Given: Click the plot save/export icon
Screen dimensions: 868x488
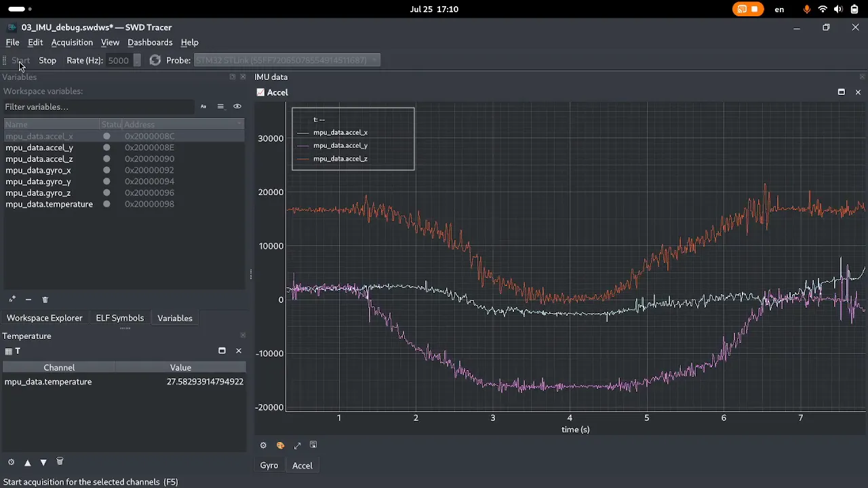Looking at the screenshot, I should point(313,445).
